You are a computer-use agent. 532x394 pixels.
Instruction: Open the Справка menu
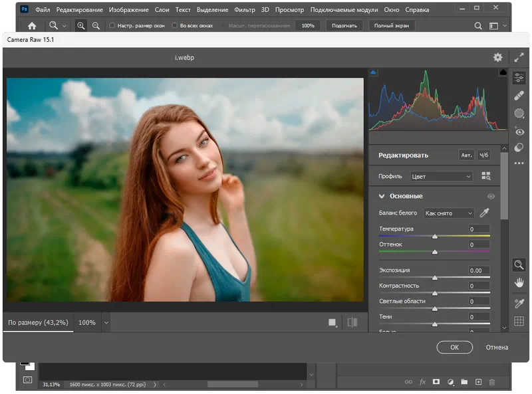pos(417,10)
